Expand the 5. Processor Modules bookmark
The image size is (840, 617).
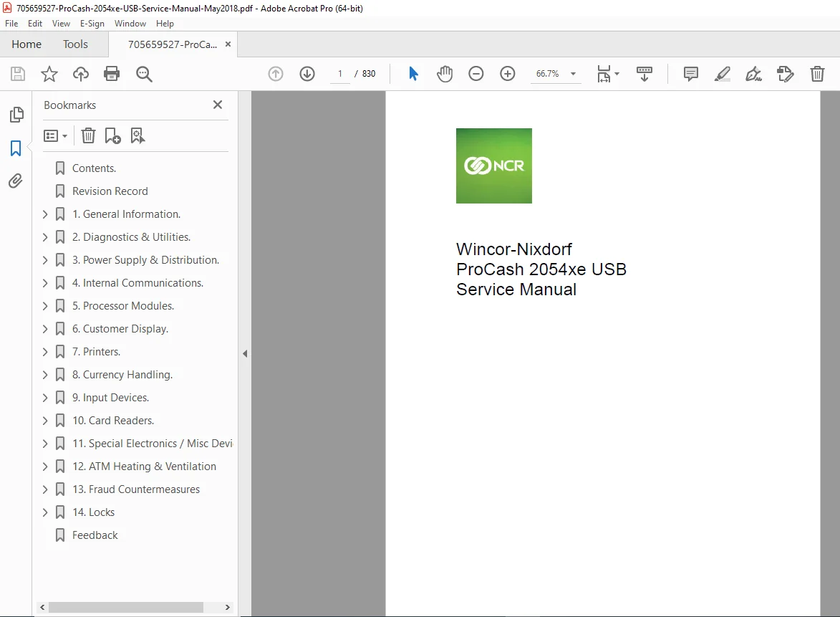[x=45, y=306]
